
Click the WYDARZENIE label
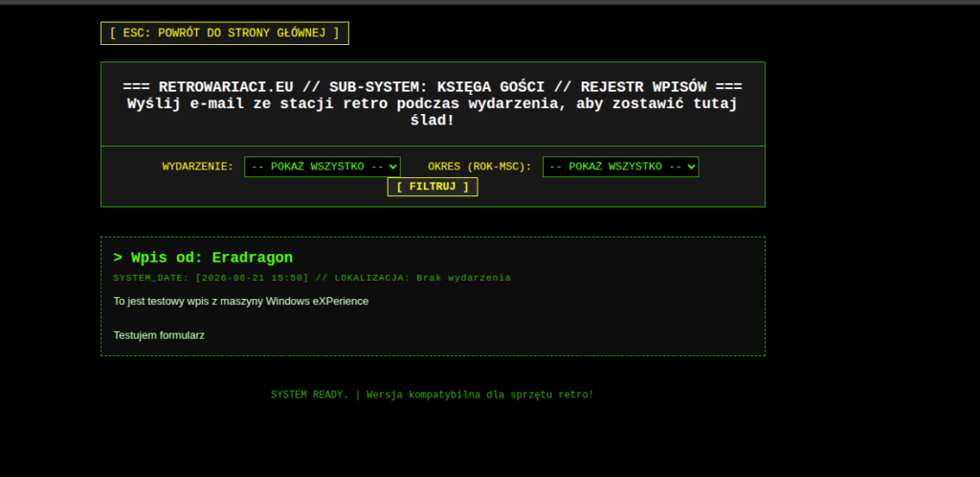[x=197, y=167]
